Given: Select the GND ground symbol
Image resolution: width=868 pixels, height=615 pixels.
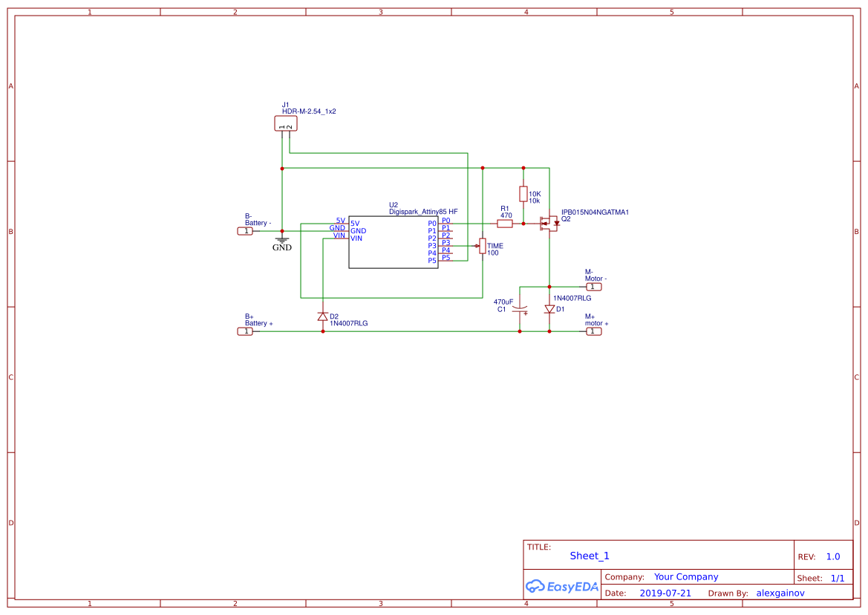Looking at the screenshot, I should tap(281, 241).
